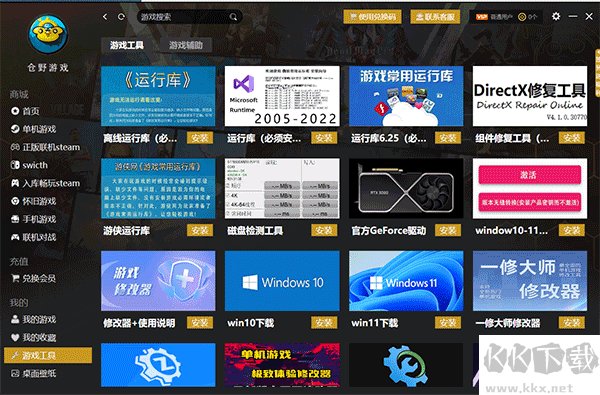
Task: Open 联机对战 in the sidebar
Action: (33, 237)
